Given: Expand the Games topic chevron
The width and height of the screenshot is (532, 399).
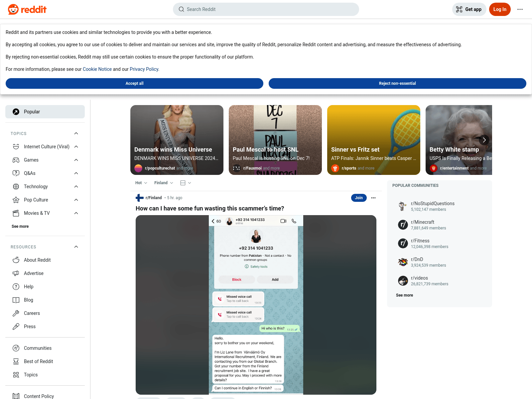Looking at the screenshot, I should point(76,160).
